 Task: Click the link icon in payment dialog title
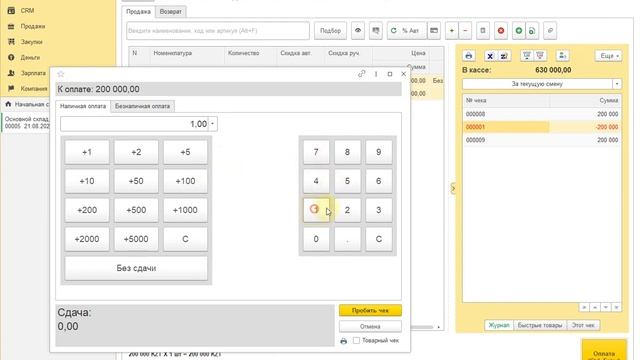pos(362,74)
